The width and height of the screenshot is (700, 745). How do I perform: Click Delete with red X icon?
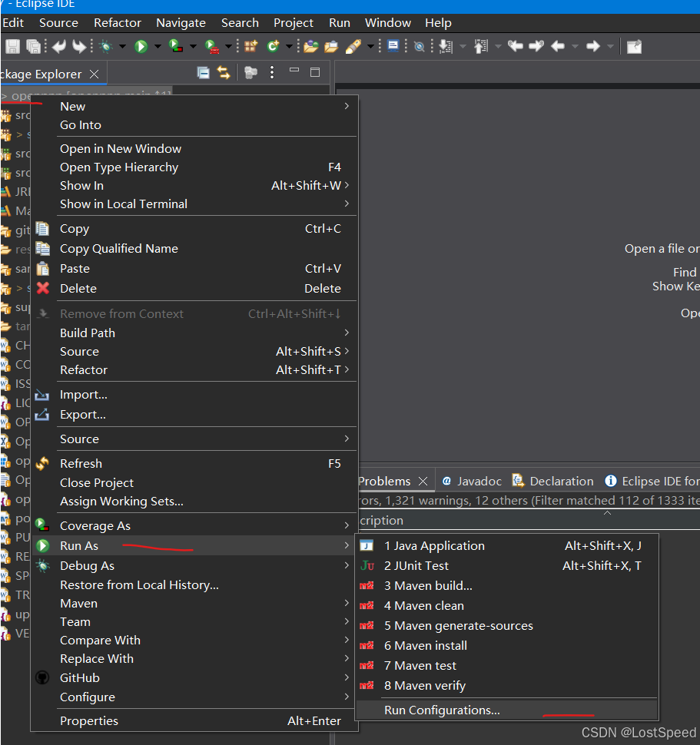(x=194, y=288)
